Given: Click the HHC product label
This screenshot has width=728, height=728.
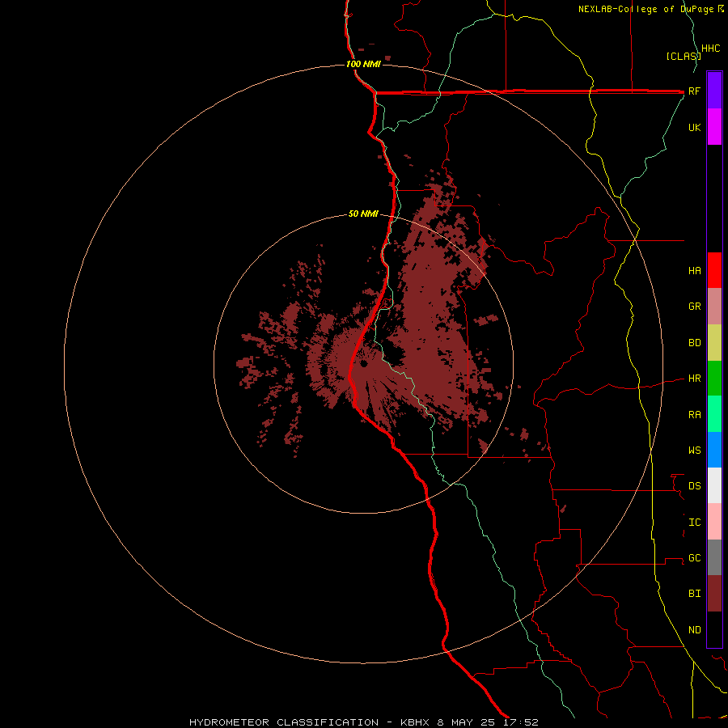Looking at the screenshot, I should pyautogui.click(x=710, y=49).
